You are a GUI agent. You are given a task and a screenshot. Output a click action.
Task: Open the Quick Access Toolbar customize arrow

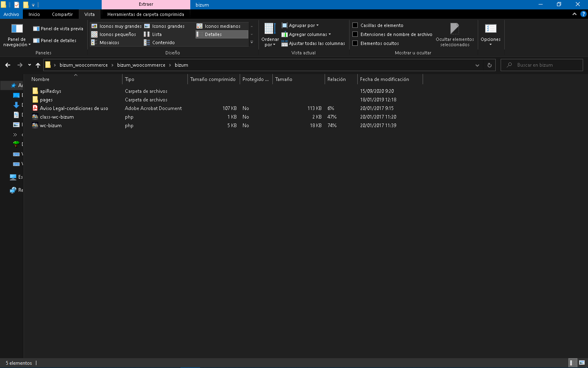coord(33,5)
